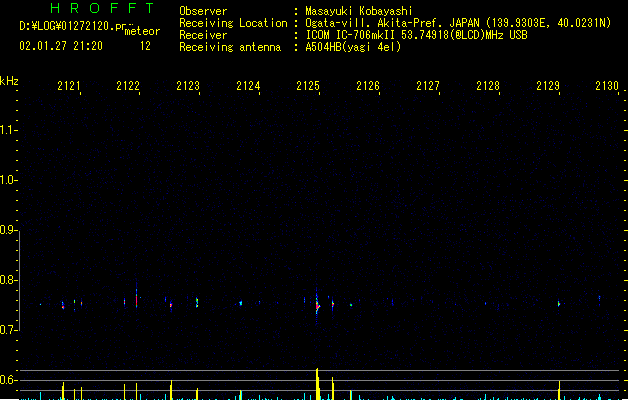This screenshot has height=400, width=629.
Task: Click the 2128 time axis label
Action: pyautogui.click(x=488, y=86)
